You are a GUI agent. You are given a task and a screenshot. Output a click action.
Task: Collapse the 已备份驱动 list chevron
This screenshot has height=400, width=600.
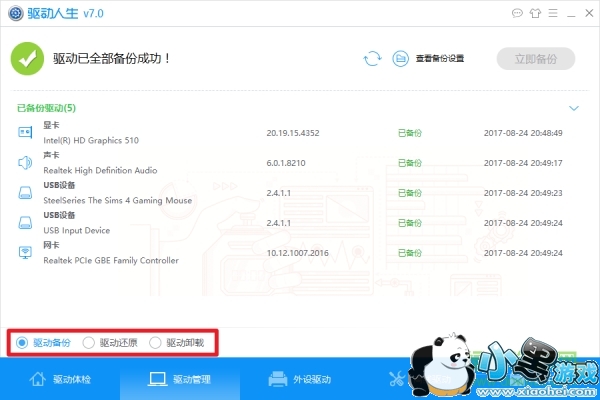574,108
